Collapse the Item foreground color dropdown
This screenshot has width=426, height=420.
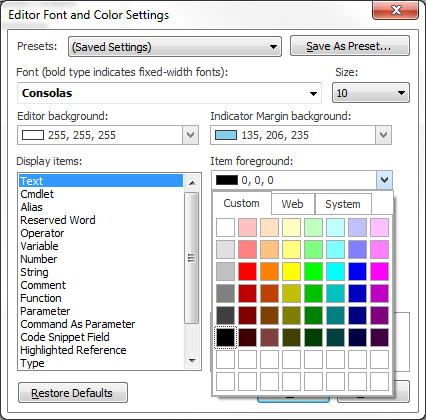tap(384, 180)
